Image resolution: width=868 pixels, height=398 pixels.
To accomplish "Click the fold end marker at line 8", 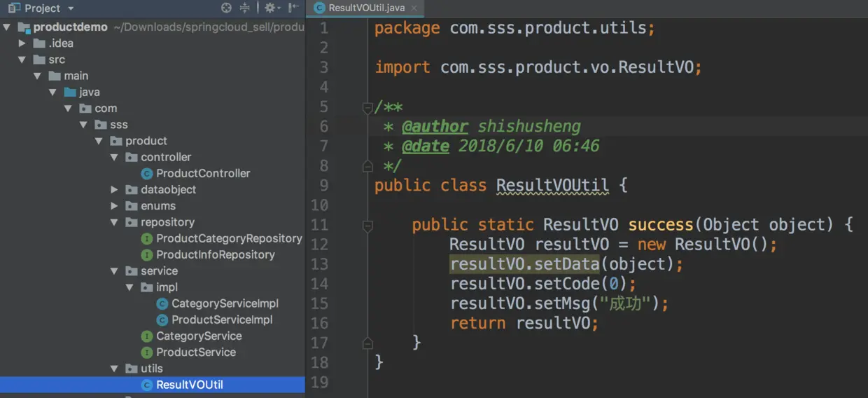I will [367, 166].
